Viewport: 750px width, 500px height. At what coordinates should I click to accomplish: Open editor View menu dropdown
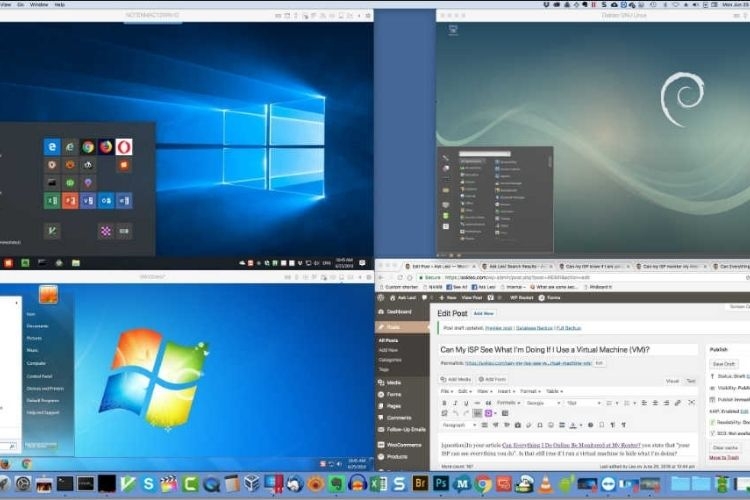(x=484, y=391)
